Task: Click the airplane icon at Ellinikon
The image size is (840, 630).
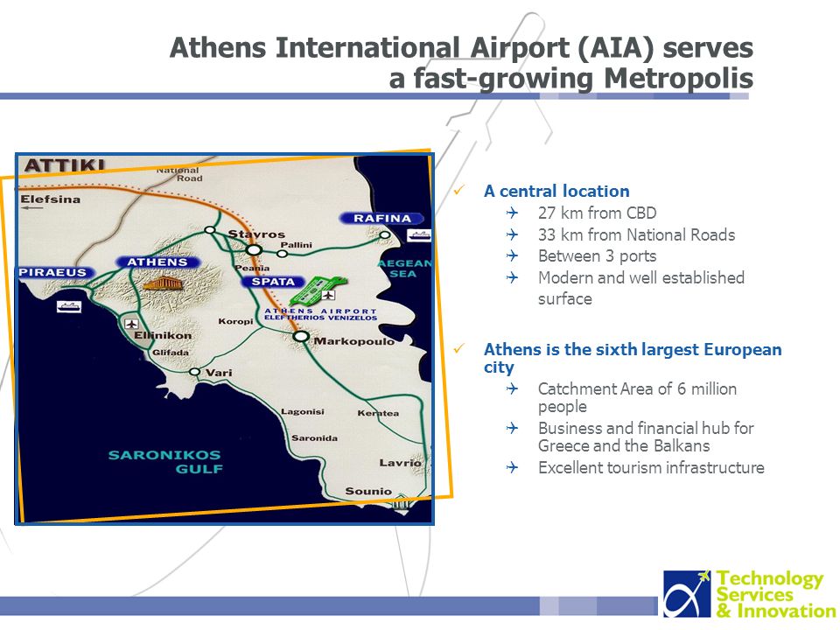Action: (131, 324)
